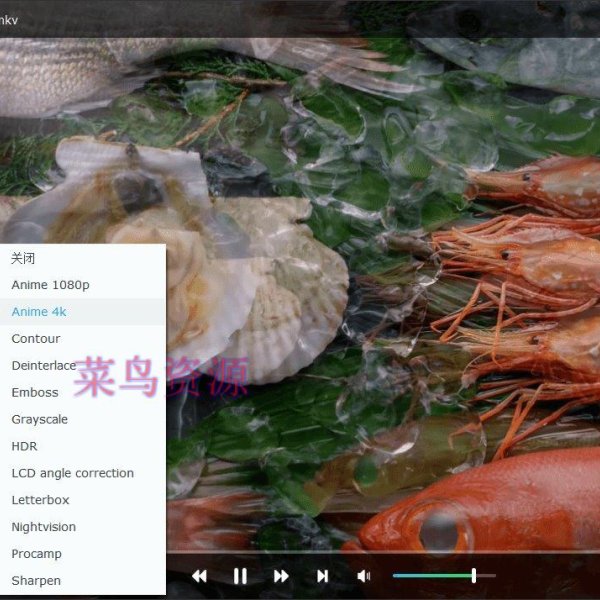Viewport: 600px width, 600px height.
Task: Select the Letterbox option
Action: (41, 500)
